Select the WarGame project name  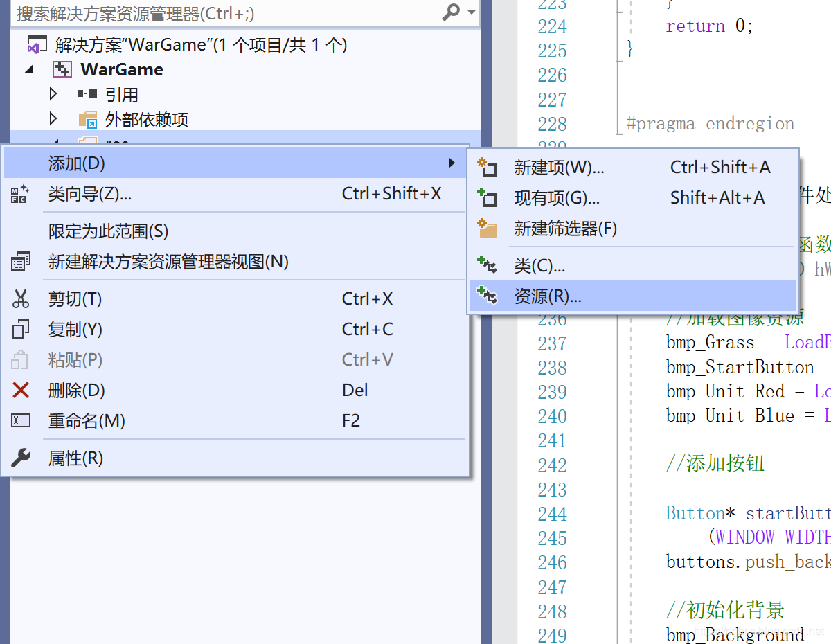[x=122, y=70]
